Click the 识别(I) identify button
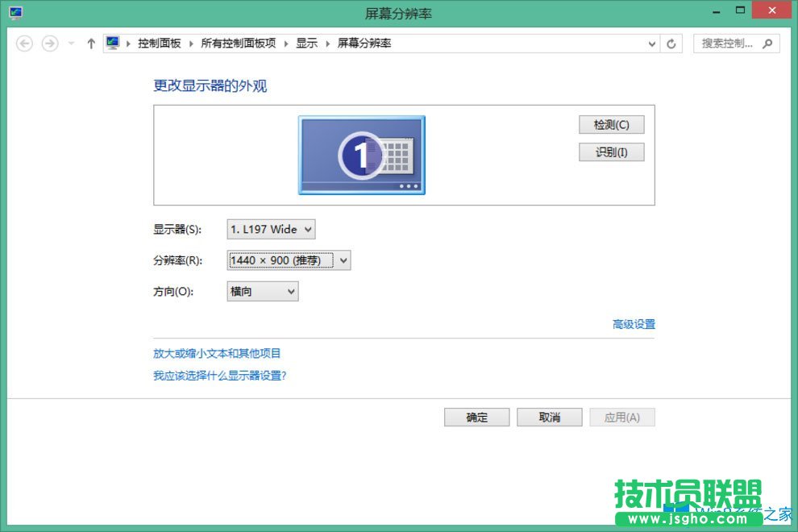798x532 pixels. coord(611,152)
